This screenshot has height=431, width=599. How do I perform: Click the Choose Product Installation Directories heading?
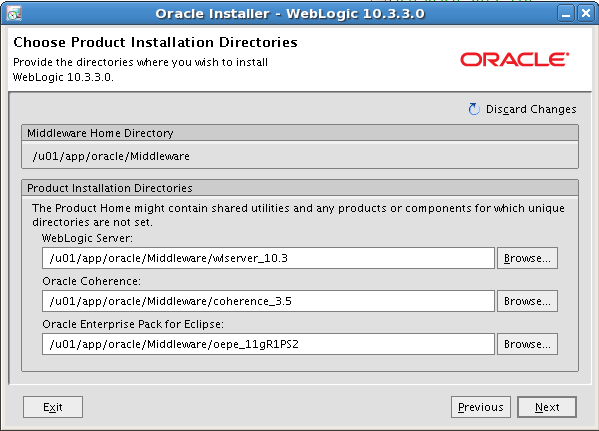(x=155, y=42)
